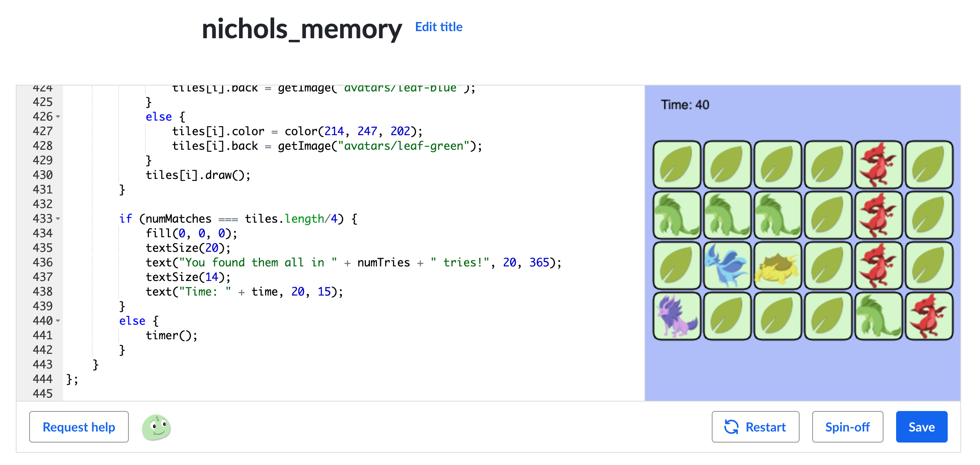Collapse the code fold at line 426
The image size is (980, 465).
click(58, 117)
